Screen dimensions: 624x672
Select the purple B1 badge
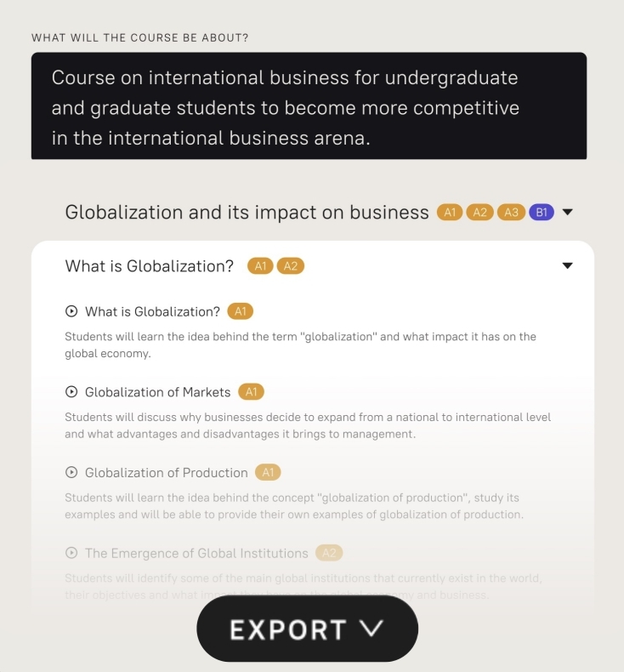pos(542,212)
